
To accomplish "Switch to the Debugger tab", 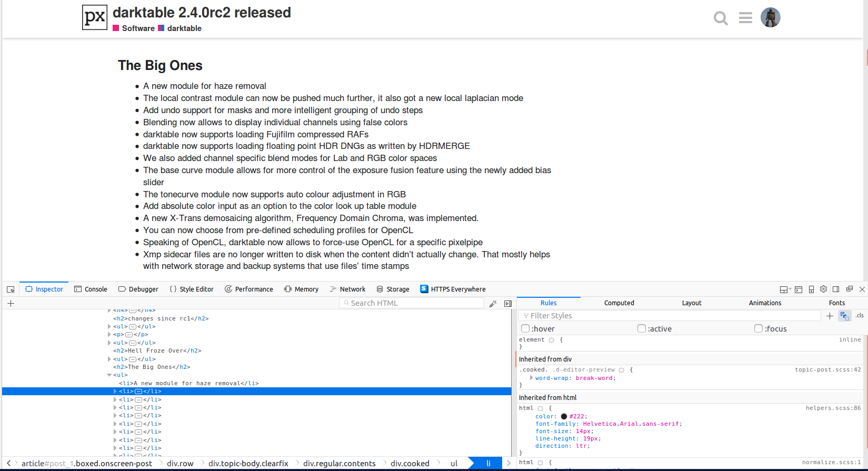I will (x=138, y=289).
